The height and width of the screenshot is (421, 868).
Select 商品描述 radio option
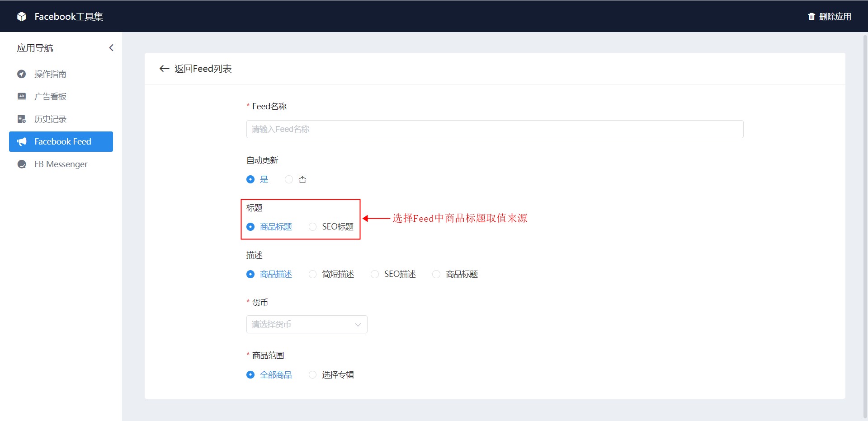point(269,274)
